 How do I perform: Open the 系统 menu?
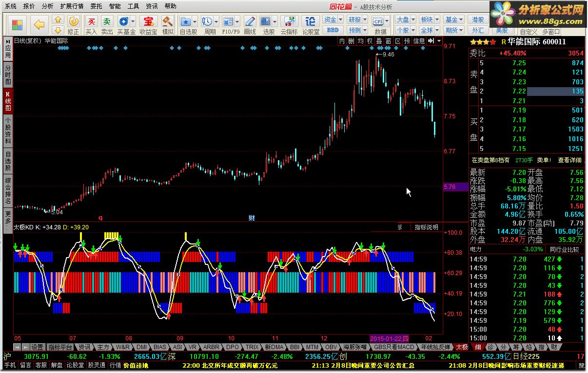click(x=11, y=6)
